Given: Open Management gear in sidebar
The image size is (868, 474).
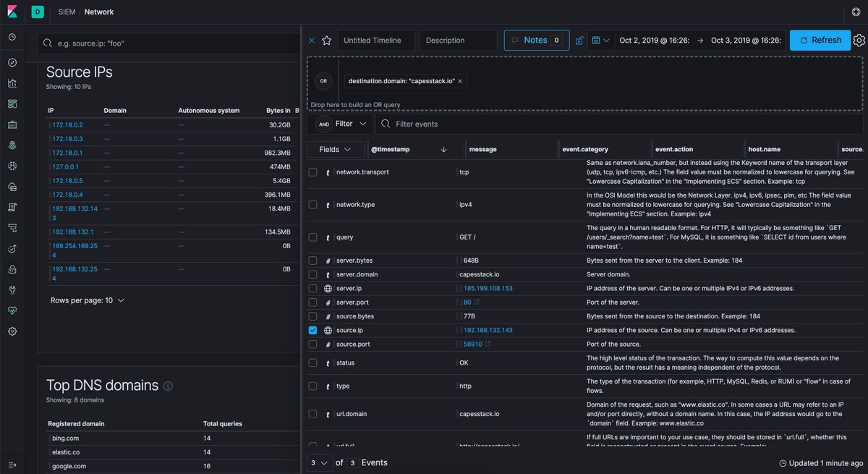Looking at the screenshot, I should (12, 331).
